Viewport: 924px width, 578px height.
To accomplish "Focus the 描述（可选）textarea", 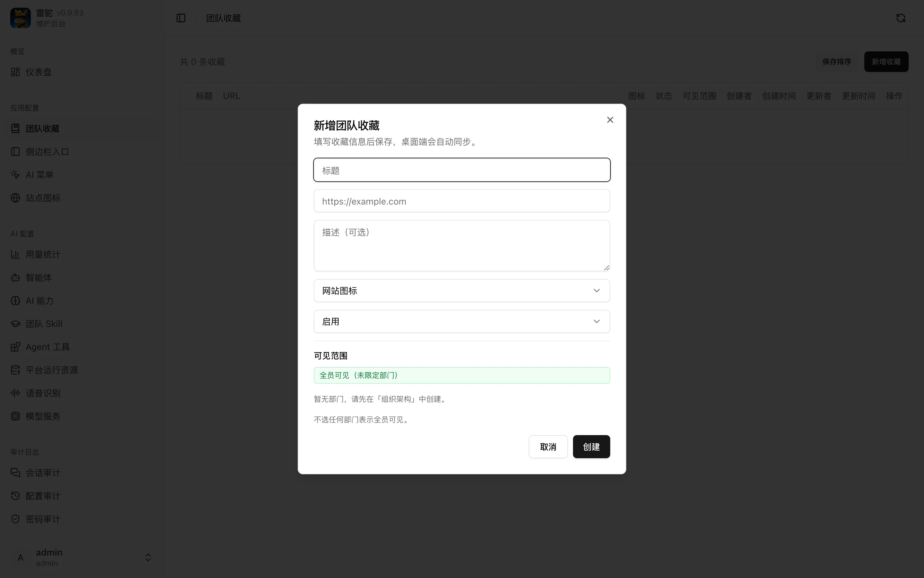I will (462, 245).
